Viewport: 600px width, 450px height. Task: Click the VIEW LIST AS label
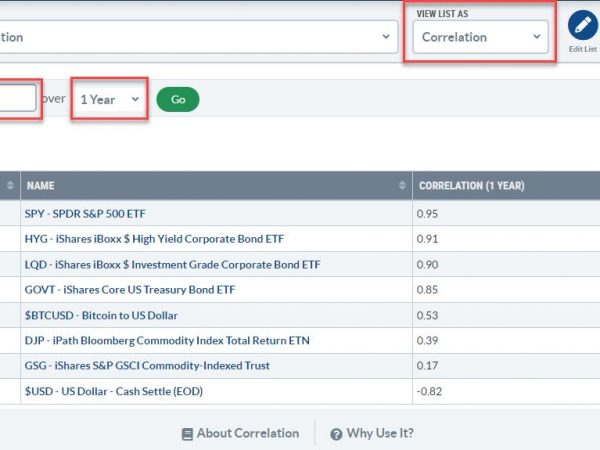pos(442,14)
